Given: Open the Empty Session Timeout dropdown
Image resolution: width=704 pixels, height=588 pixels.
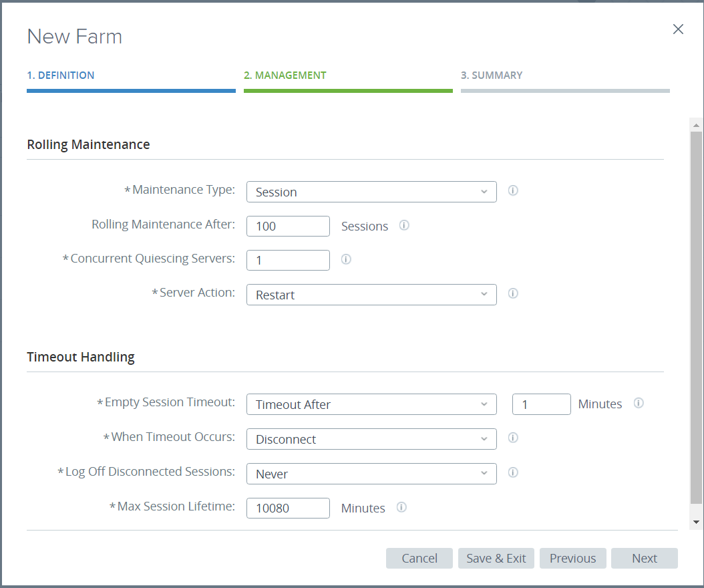Looking at the screenshot, I should pyautogui.click(x=371, y=404).
